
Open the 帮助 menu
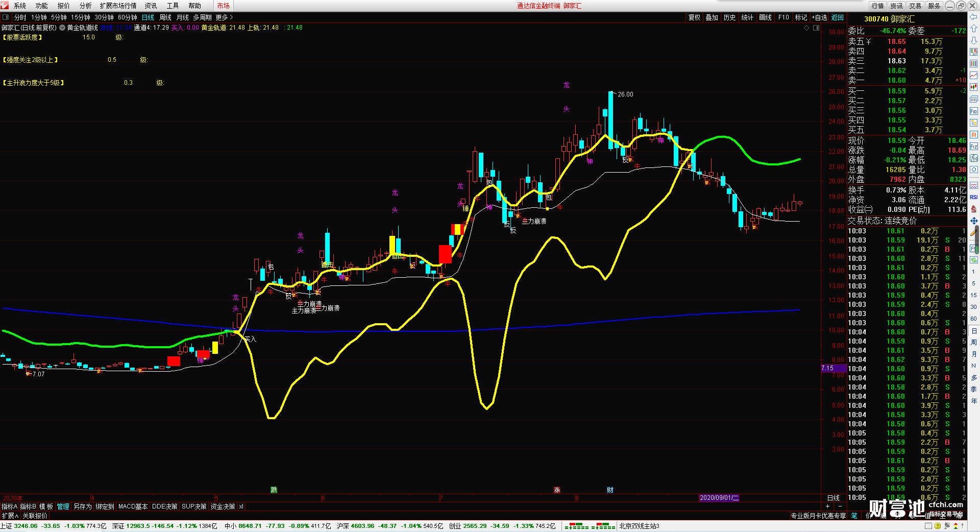point(195,6)
